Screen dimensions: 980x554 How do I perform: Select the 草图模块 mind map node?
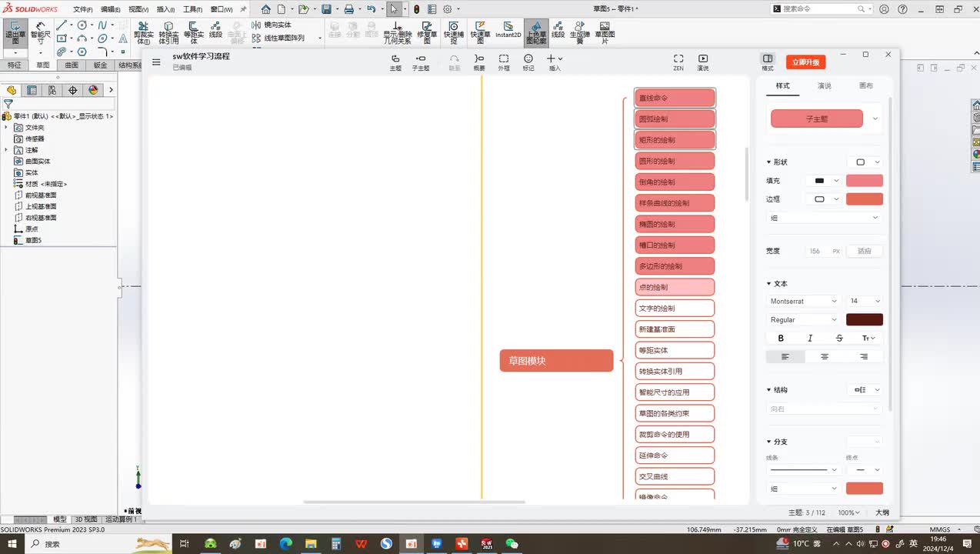click(x=556, y=361)
